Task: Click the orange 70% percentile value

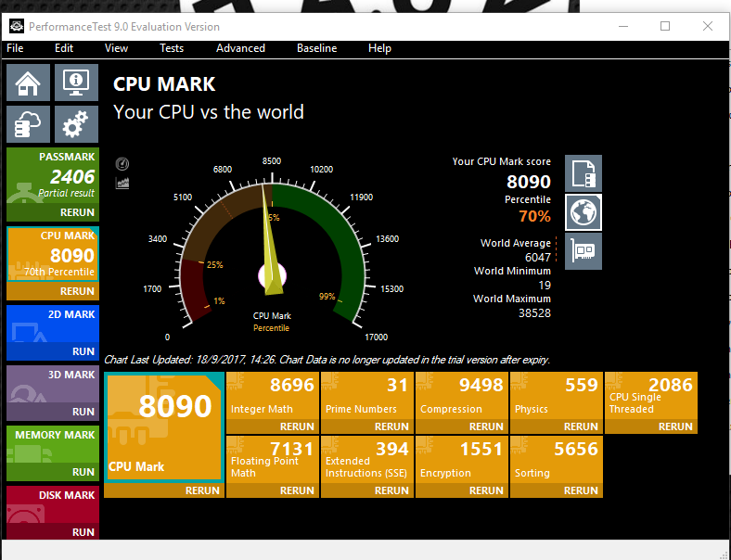Action: pyautogui.click(x=534, y=216)
